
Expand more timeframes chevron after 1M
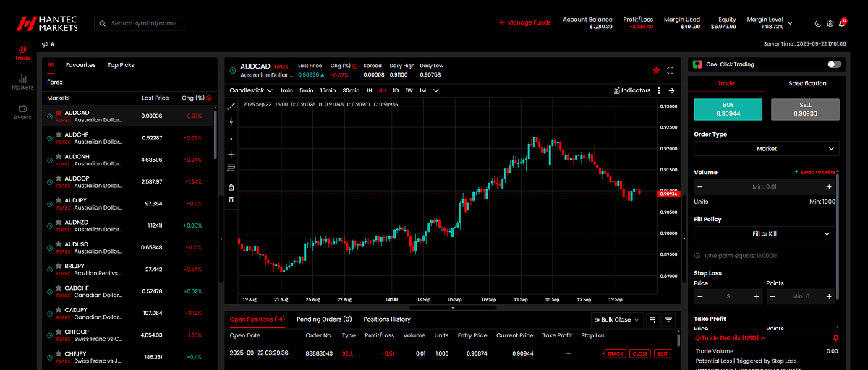click(x=435, y=91)
